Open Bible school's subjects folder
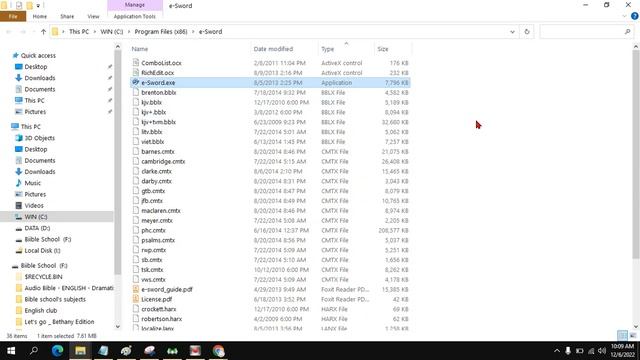This screenshot has height=360, width=640. 55,299
